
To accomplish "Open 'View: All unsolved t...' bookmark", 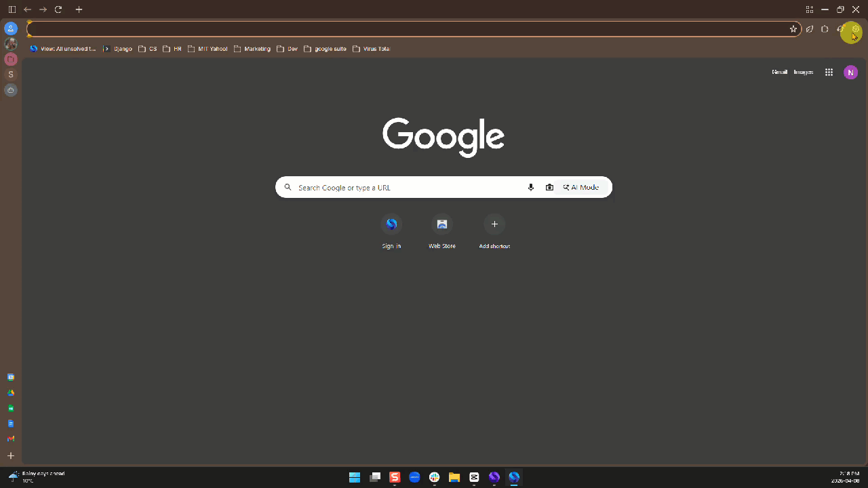I will point(63,49).
